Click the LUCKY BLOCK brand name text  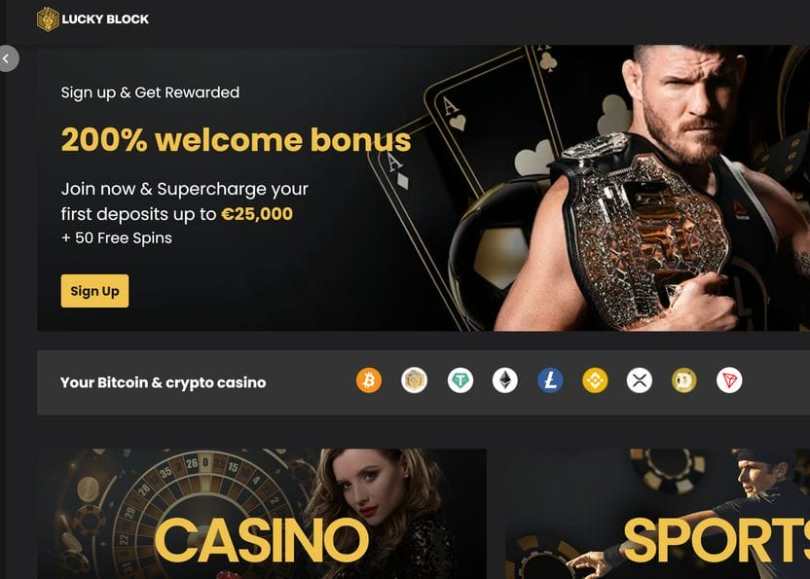105,19
